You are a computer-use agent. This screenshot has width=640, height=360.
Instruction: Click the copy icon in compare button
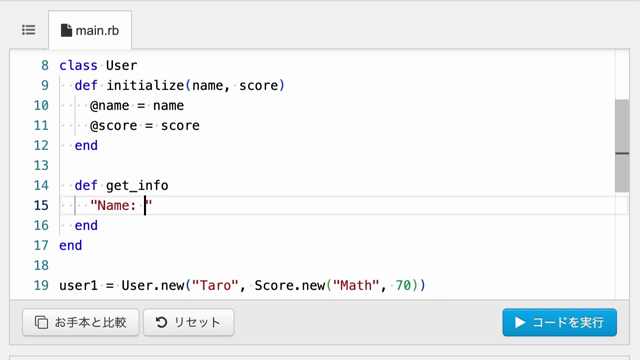point(41,322)
